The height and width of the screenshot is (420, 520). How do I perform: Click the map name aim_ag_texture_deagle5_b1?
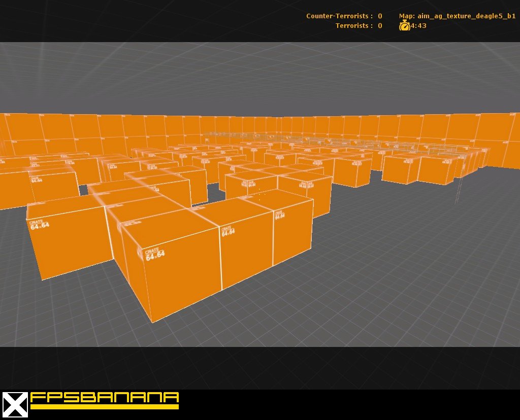click(457, 16)
